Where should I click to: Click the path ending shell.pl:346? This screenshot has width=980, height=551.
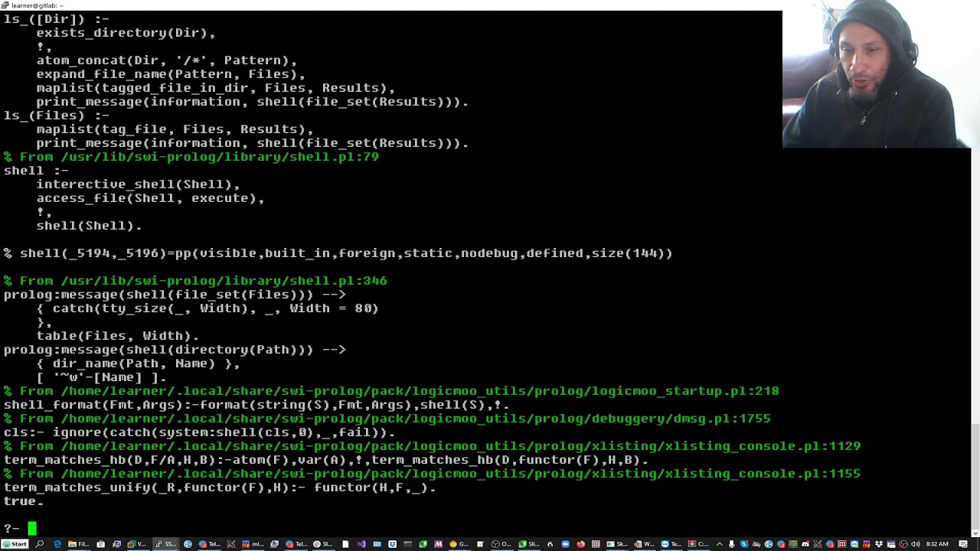pyautogui.click(x=224, y=281)
